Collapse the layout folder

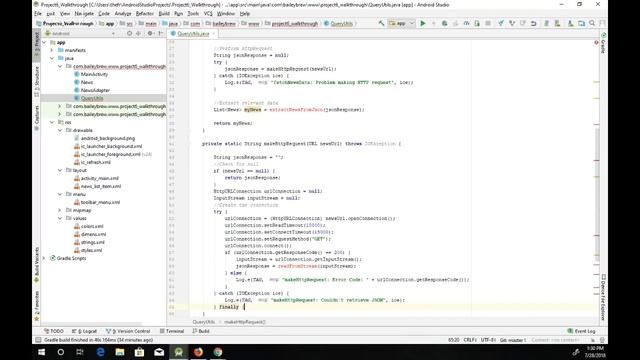60,170
